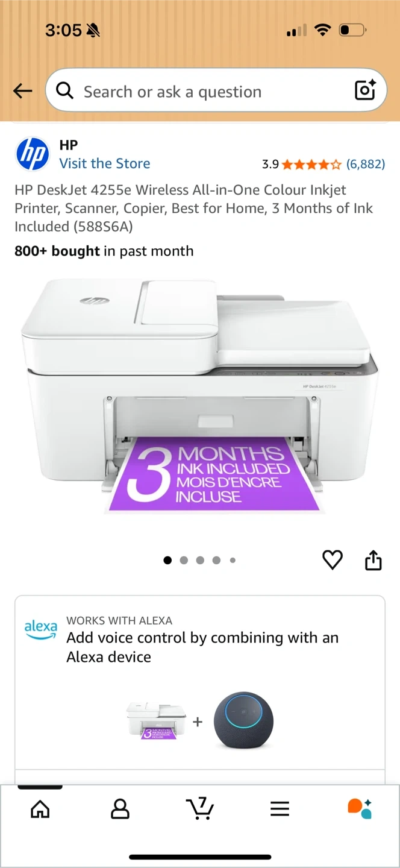Tap the Echo Dot speaker thumbnail
The image size is (400, 868).
tap(243, 721)
